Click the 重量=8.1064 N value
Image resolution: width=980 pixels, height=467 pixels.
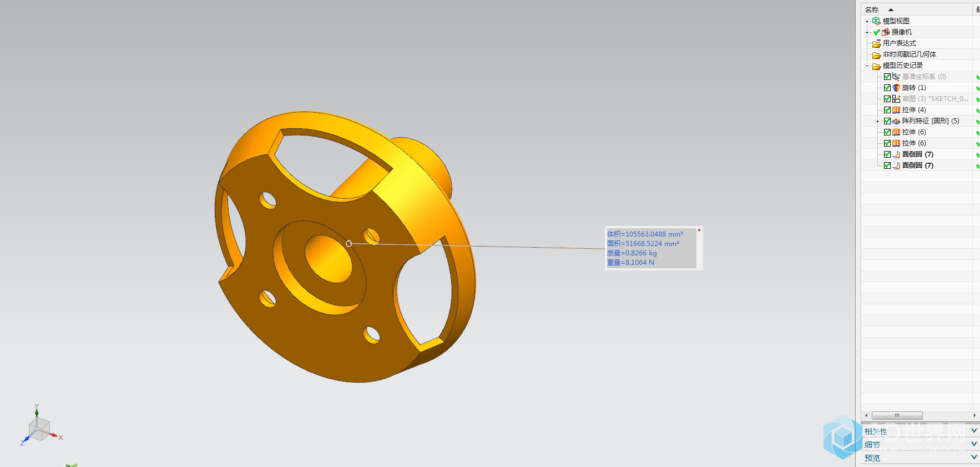[631, 263]
